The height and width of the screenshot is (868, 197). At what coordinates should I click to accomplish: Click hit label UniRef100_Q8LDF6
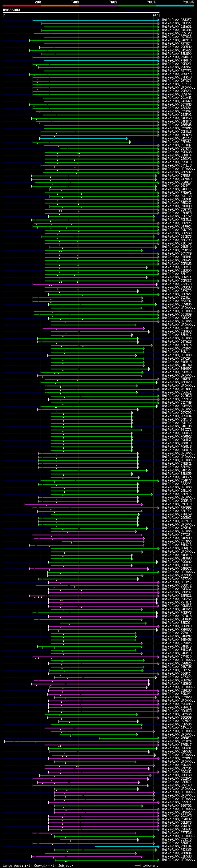(x=177, y=822)
